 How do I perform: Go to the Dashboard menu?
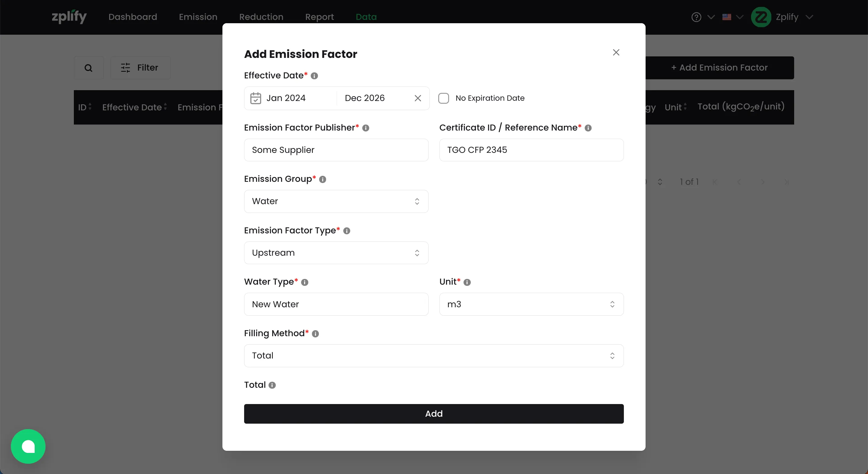click(133, 17)
